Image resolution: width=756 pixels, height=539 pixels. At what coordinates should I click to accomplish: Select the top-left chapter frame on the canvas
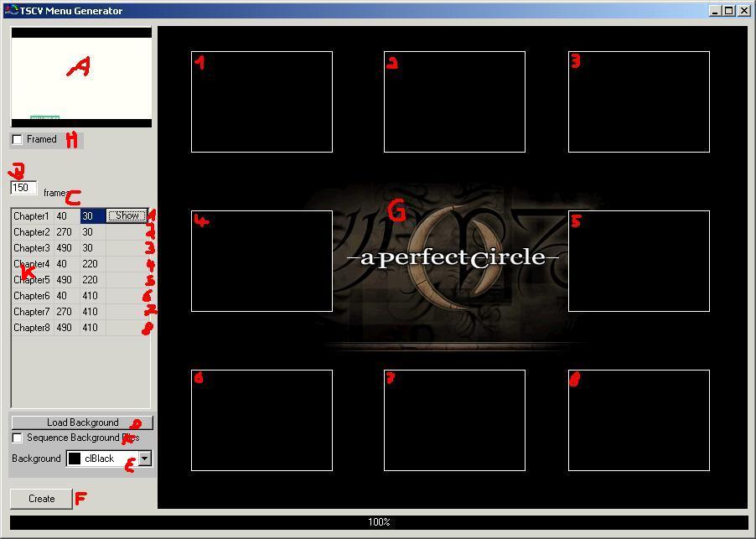pos(261,101)
